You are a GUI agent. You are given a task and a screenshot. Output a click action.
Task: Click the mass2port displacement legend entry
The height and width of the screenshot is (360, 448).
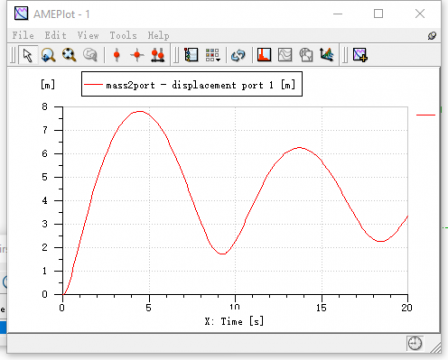192,85
